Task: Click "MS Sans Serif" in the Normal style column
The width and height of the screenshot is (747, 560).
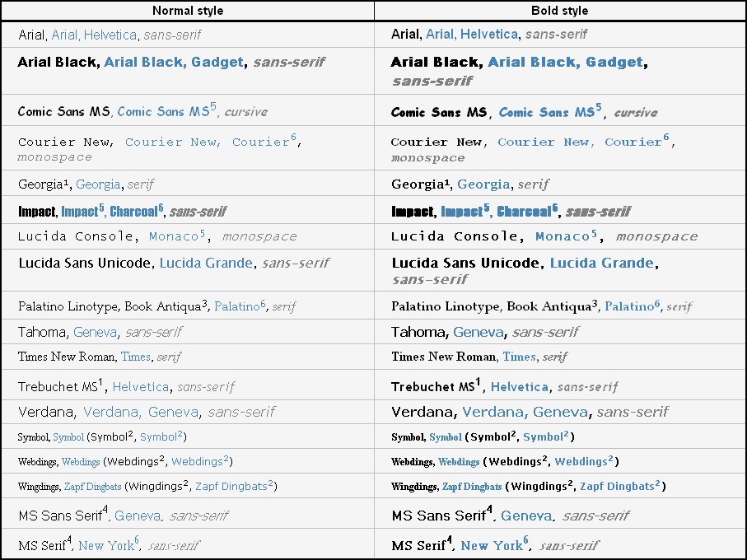Action: (x=60, y=516)
